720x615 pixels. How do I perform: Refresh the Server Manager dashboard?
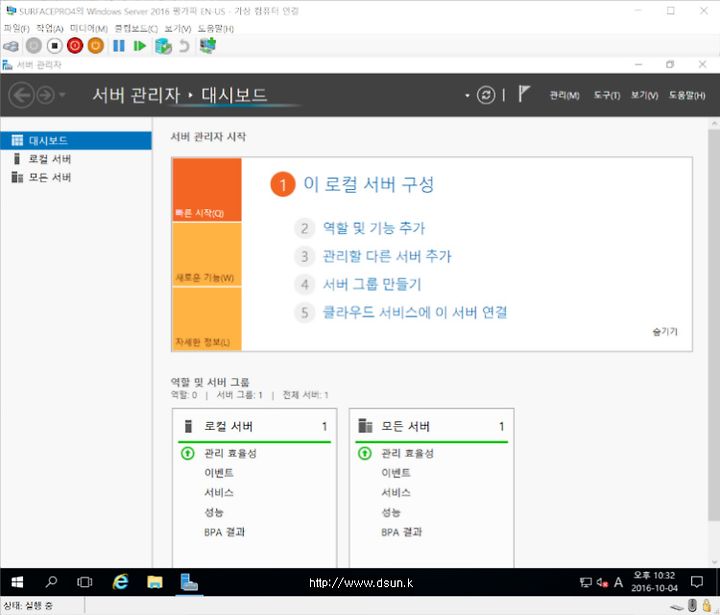(x=486, y=95)
